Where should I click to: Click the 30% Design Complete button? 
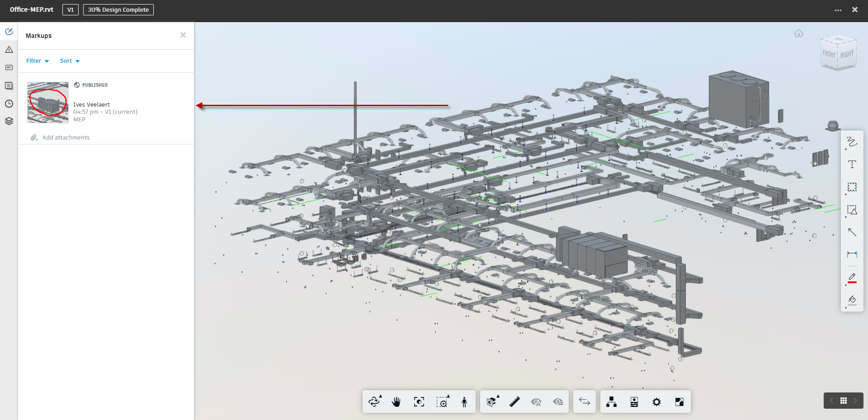pos(118,9)
